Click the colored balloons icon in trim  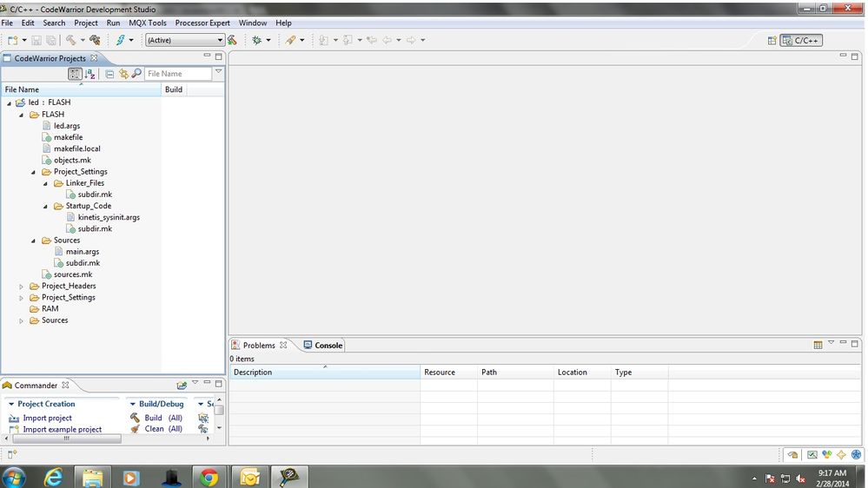point(826,455)
